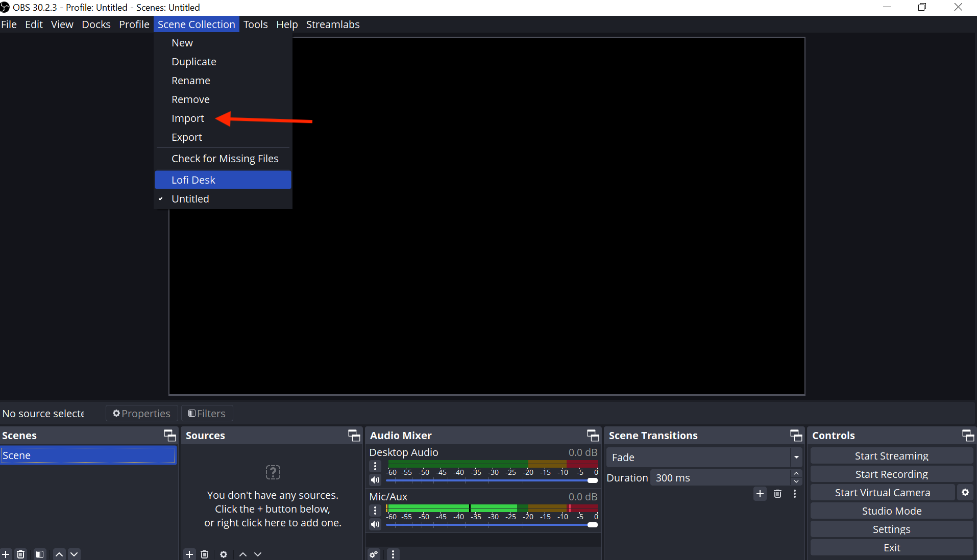This screenshot has height=560, width=977.
Task: Select Import from the Scene Collection menu
Action: (x=187, y=118)
